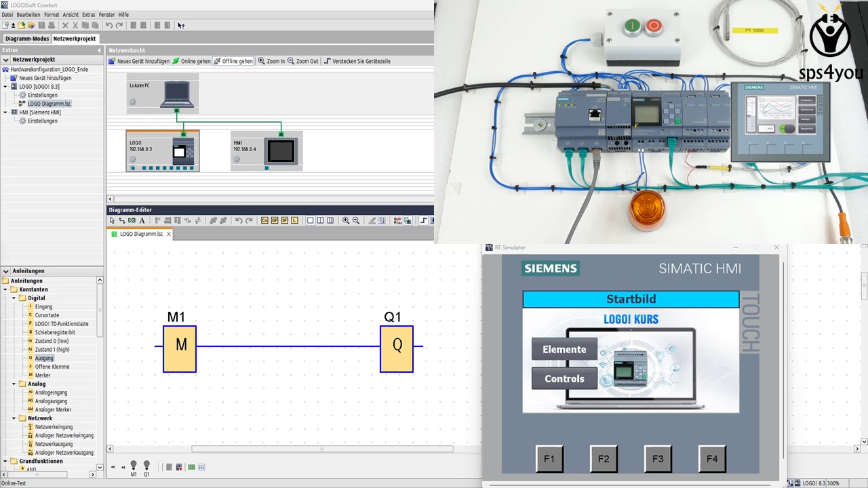
Task: Click the GF basic functions icon
Action: pyautogui.click(x=275, y=220)
